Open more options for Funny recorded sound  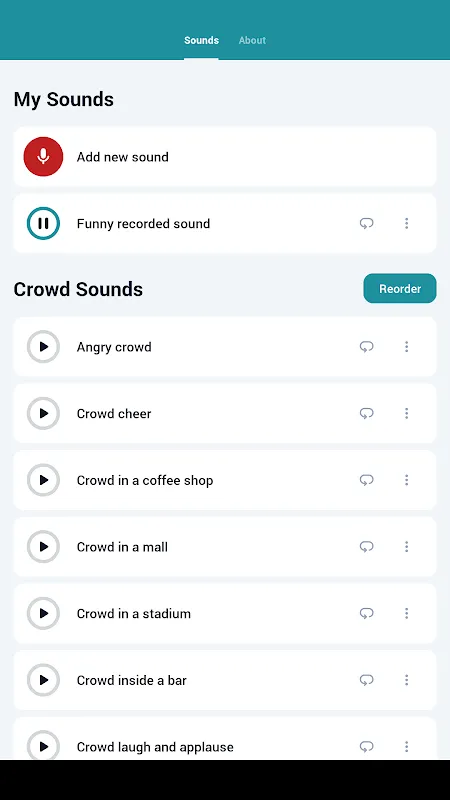[407, 223]
